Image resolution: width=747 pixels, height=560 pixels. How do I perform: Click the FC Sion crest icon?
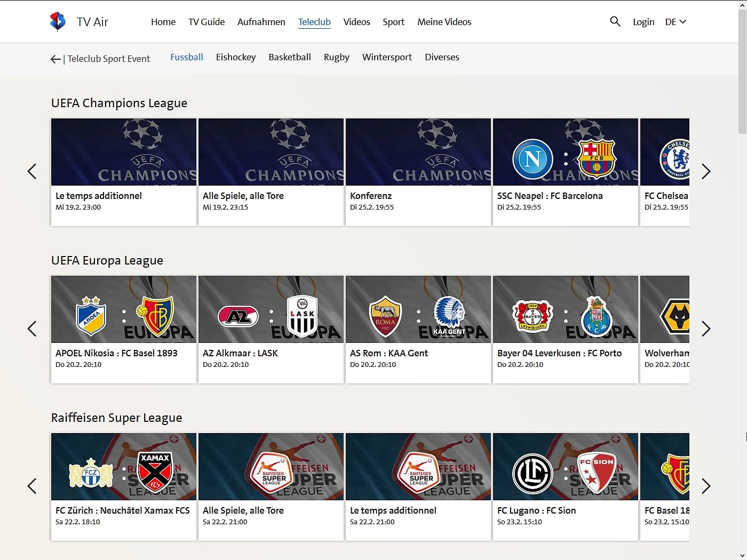click(597, 473)
